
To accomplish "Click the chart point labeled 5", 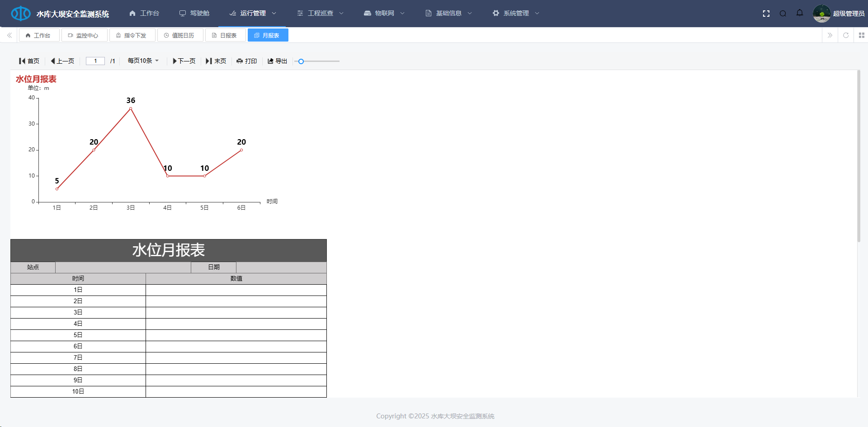I will pos(57,189).
